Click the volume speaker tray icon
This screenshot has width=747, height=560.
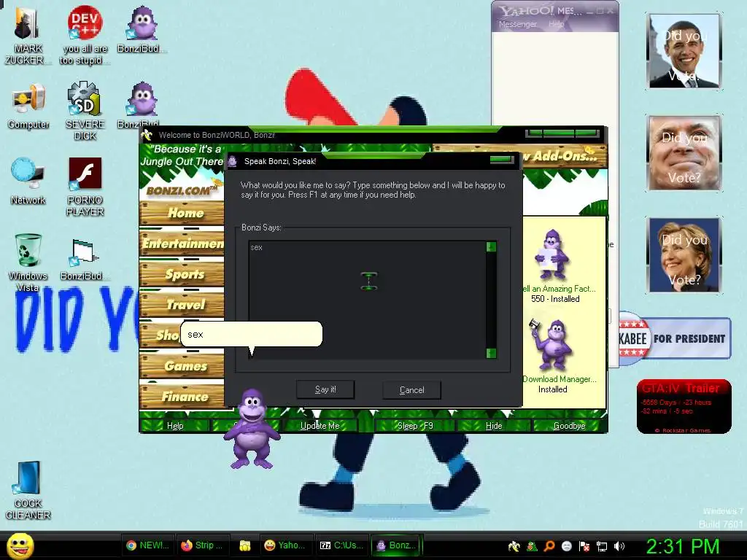[619, 546]
